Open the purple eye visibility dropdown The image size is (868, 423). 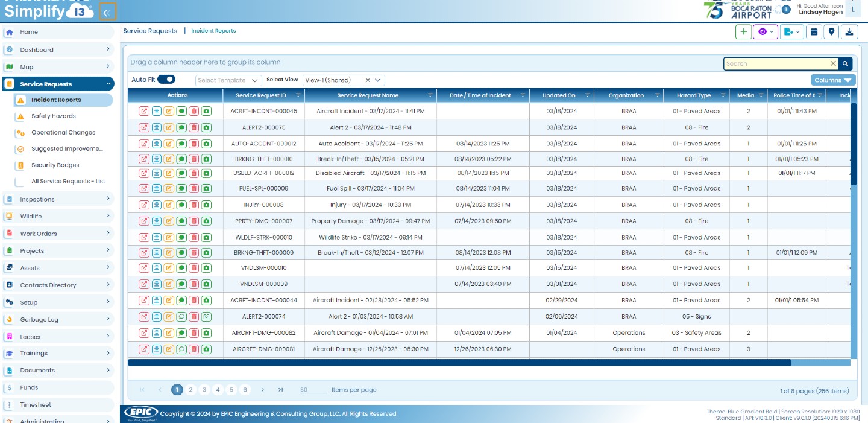[766, 32]
